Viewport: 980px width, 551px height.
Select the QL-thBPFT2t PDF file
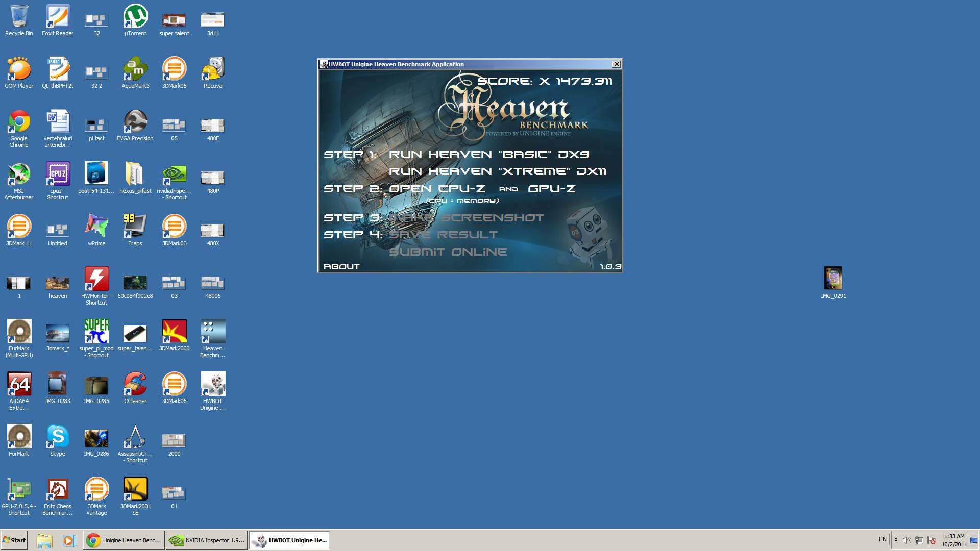click(58, 73)
